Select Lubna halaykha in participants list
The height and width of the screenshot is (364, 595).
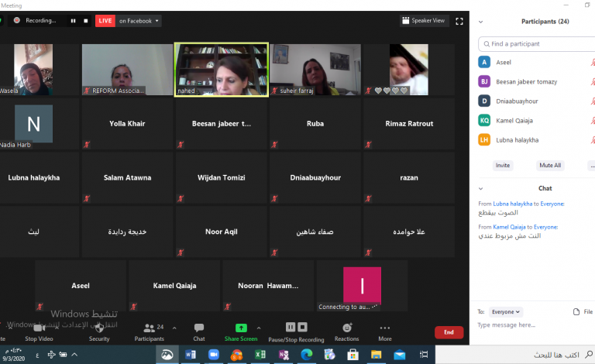click(537, 140)
